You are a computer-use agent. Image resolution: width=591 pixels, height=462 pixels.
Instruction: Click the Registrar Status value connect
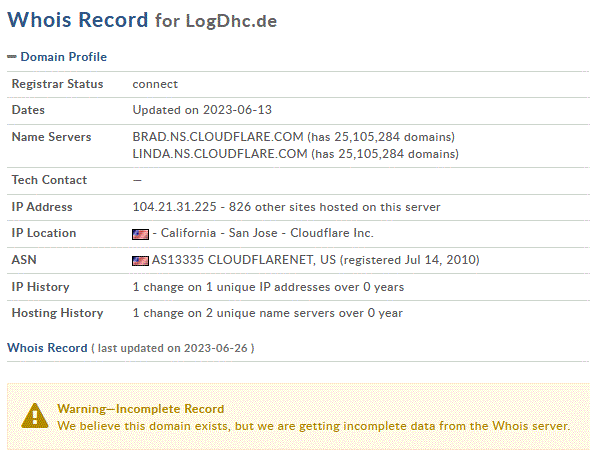[155, 84]
